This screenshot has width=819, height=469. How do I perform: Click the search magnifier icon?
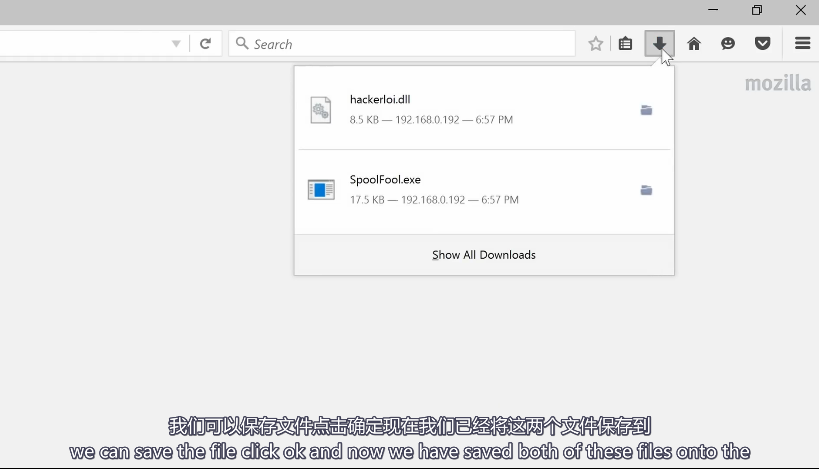(x=242, y=44)
